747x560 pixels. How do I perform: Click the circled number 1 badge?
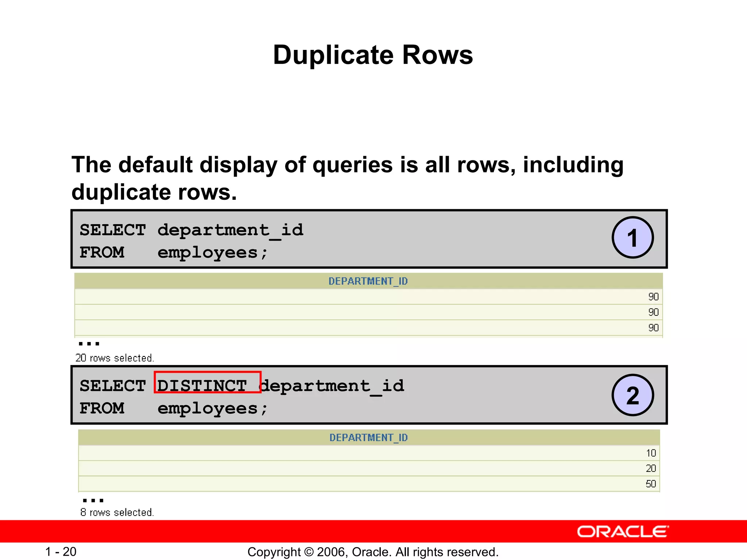click(x=632, y=238)
